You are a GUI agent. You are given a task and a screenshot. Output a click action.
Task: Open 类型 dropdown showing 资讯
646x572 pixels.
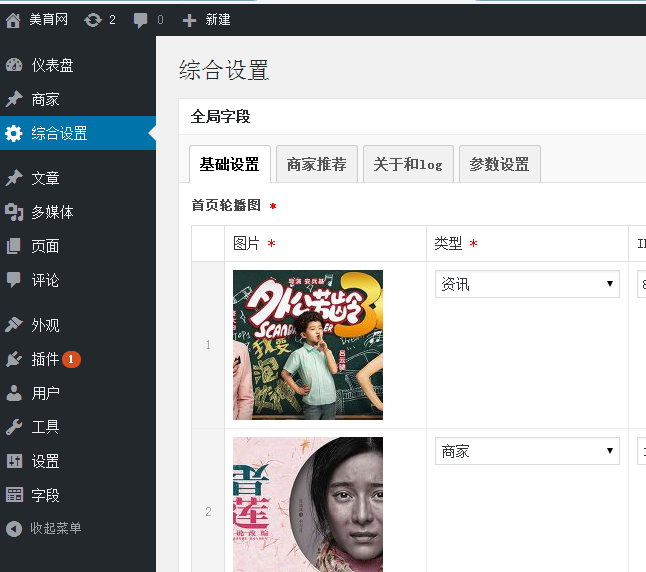[x=527, y=284]
